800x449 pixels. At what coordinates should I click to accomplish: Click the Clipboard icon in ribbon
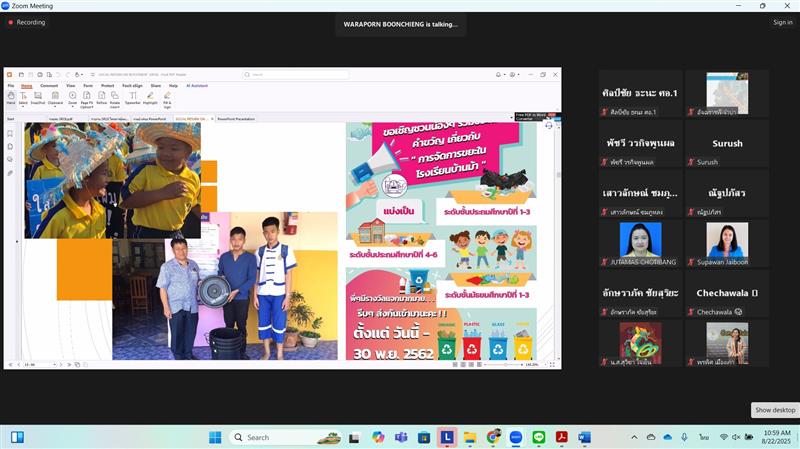coord(55,97)
